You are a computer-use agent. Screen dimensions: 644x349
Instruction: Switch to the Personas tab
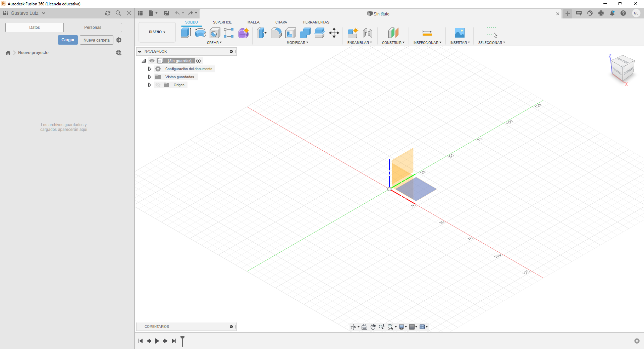coord(93,28)
